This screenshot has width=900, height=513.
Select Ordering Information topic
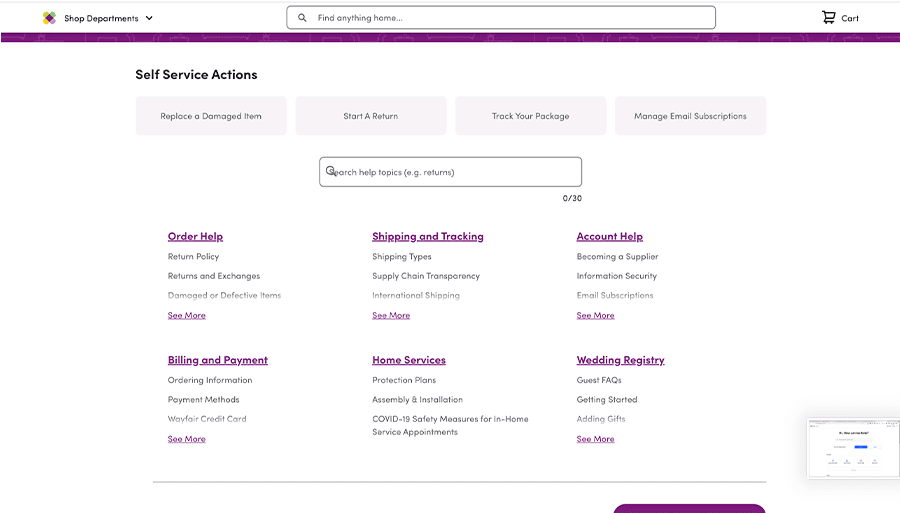[x=210, y=380]
